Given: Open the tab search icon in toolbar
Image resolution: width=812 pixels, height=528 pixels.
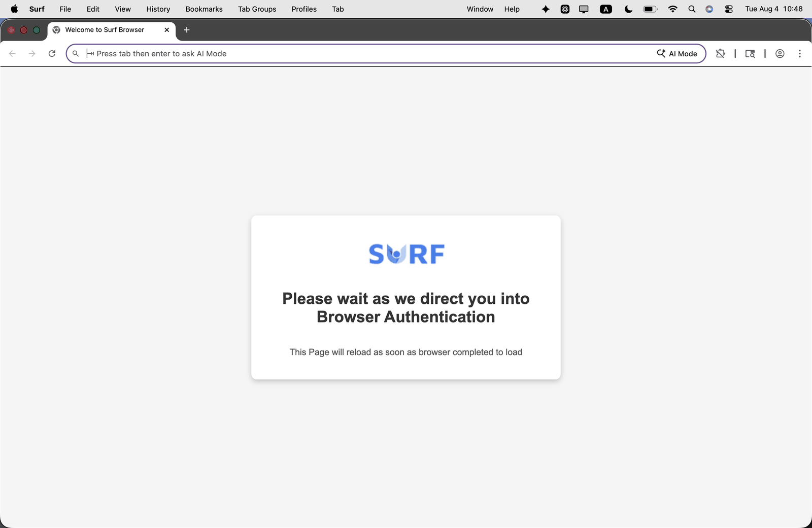Looking at the screenshot, I should tap(750, 54).
